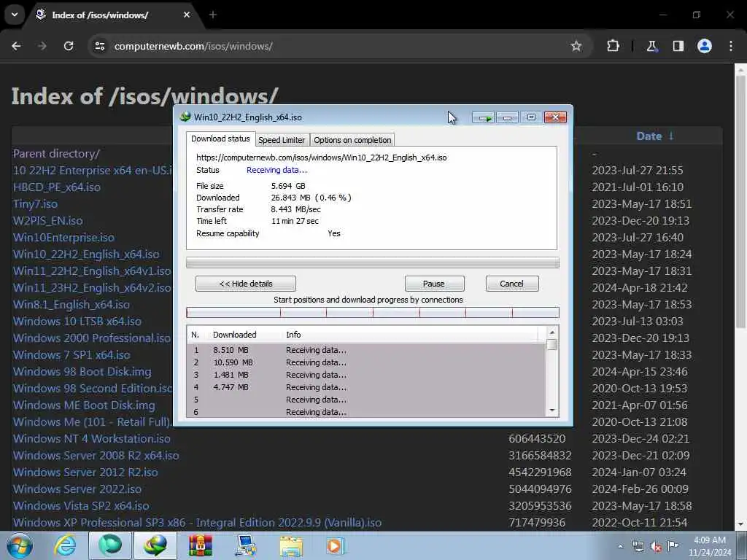Reload the page with refresh icon
The image size is (747, 560).
tap(69, 46)
